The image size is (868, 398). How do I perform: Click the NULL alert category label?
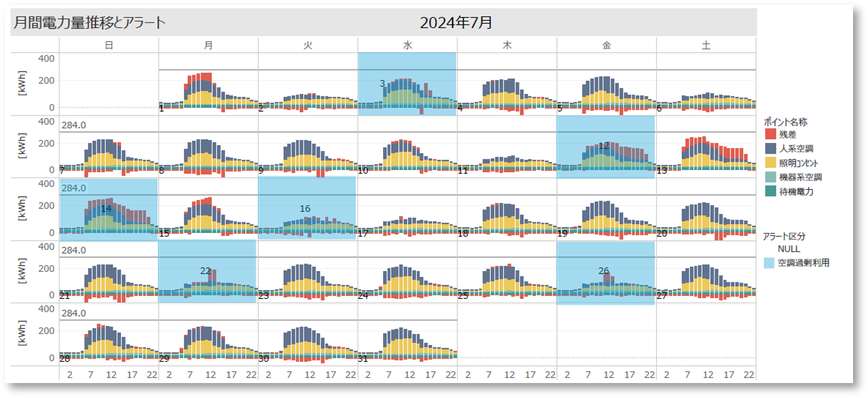point(789,249)
